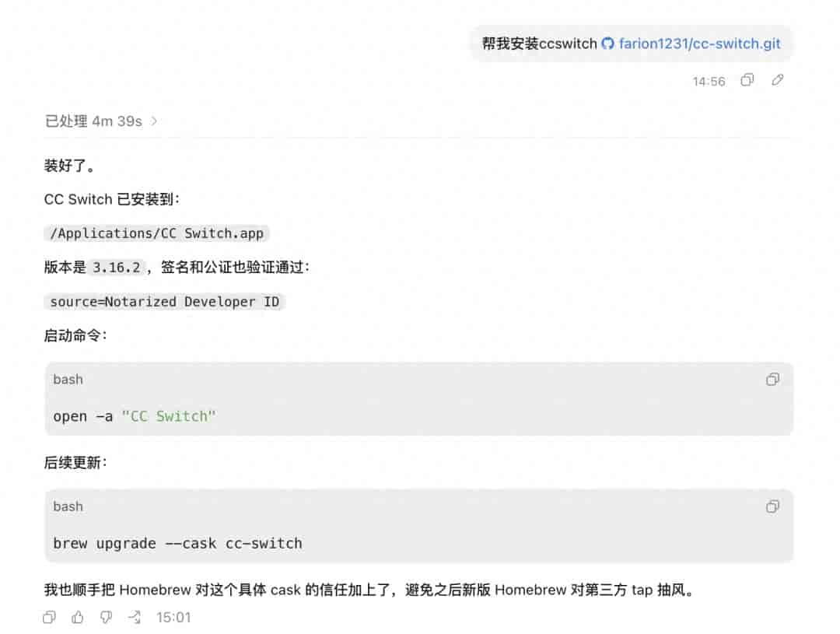840x634 pixels.
Task: Open the farion1231/cc-switch.git link
Action: pyautogui.click(x=699, y=44)
